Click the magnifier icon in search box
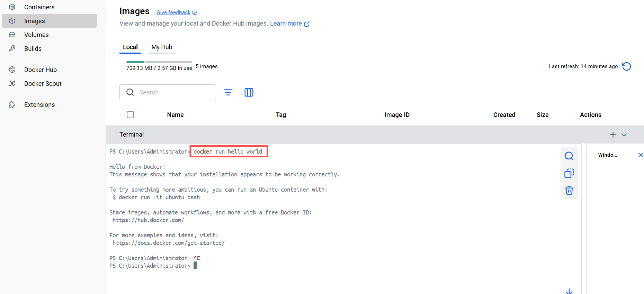This screenshot has height=294, width=644. point(130,92)
